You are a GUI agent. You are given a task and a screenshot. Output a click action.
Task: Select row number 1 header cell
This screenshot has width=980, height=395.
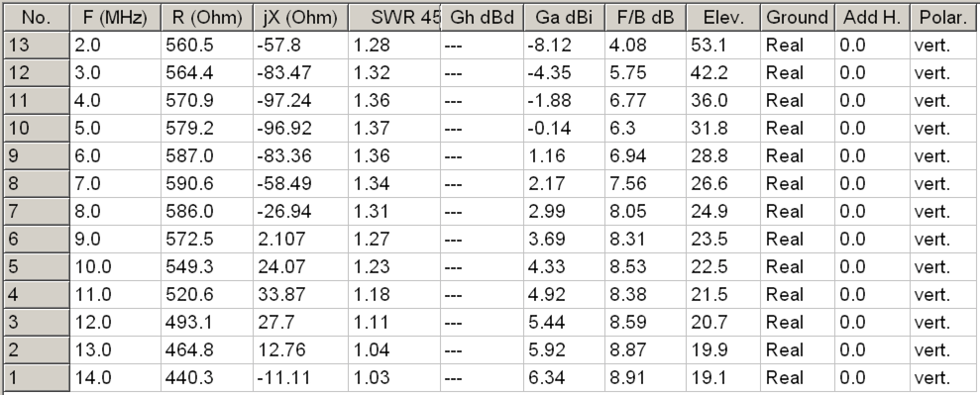click(x=37, y=377)
